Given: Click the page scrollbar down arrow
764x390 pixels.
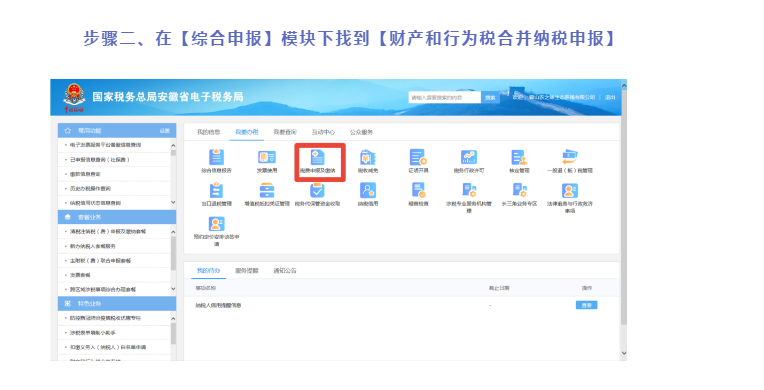Looking at the screenshot, I should point(624,353).
